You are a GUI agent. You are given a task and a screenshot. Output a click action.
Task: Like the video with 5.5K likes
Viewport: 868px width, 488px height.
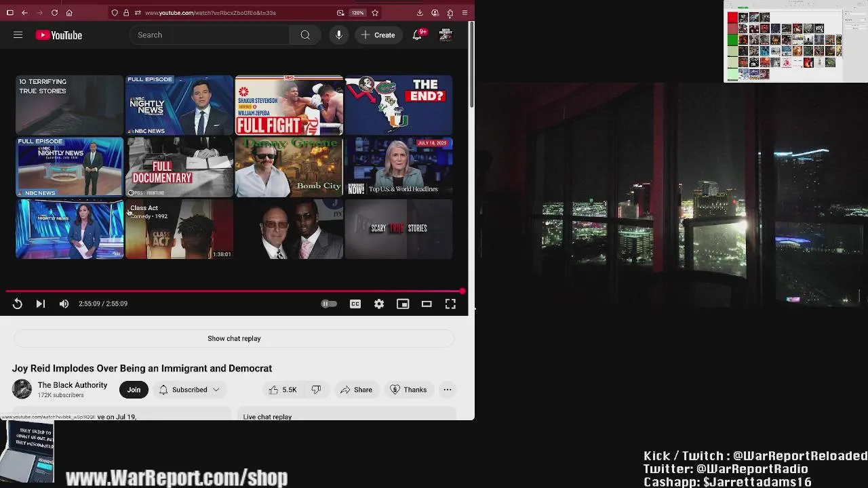(x=282, y=390)
